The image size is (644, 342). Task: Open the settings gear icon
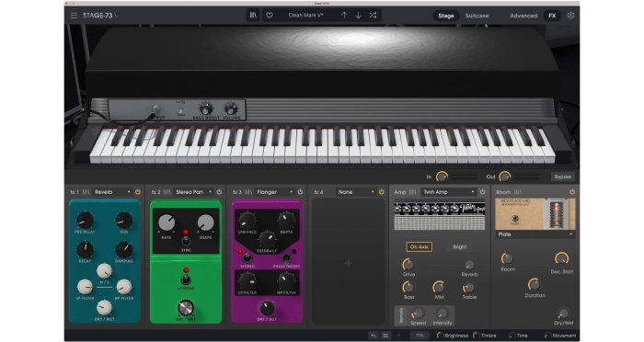[x=571, y=16]
